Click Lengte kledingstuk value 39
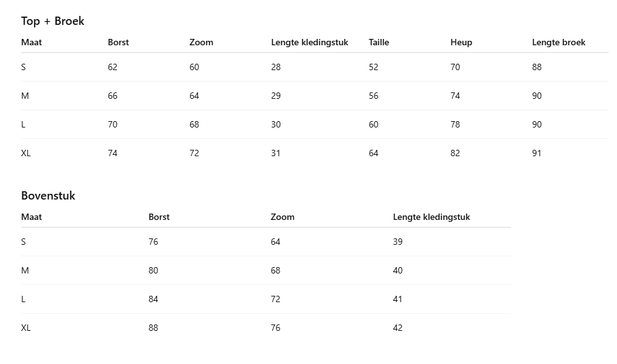 398,242
